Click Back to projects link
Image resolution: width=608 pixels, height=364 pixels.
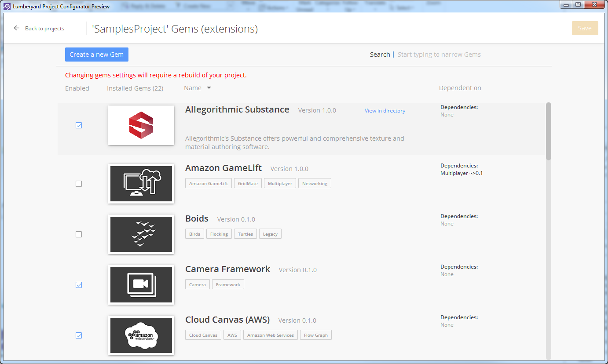44,29
